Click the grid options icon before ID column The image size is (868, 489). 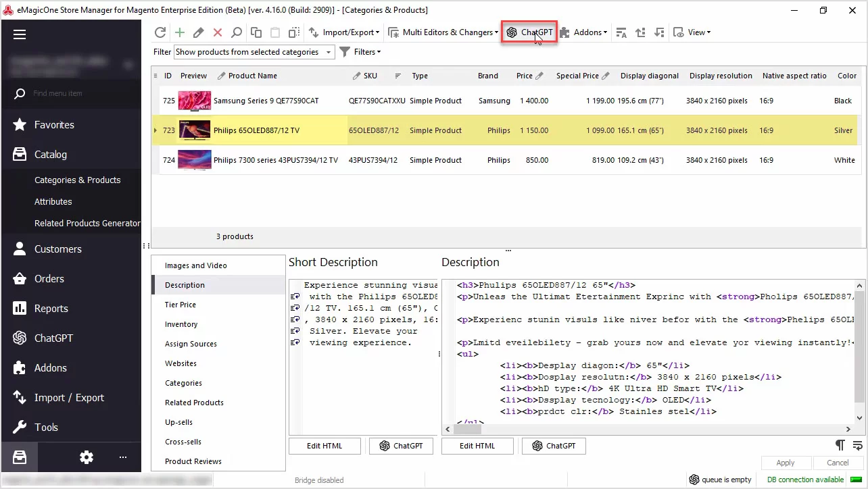155,76
